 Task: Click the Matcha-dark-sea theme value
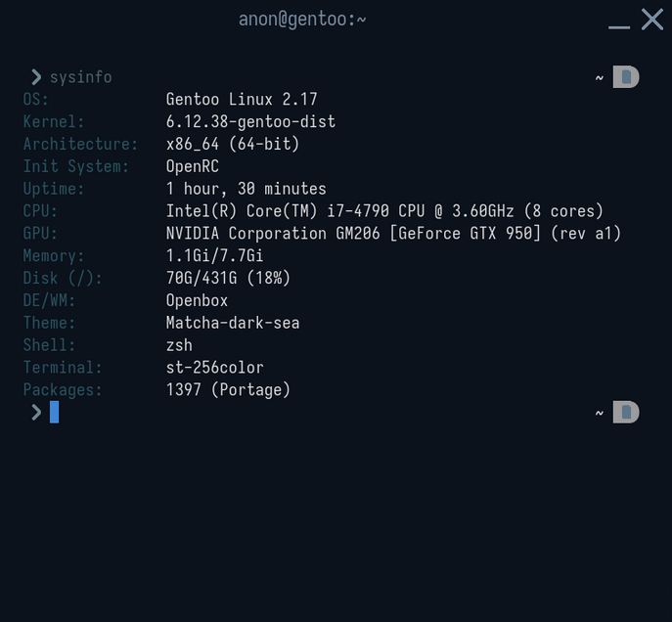(x=233, y=323)
